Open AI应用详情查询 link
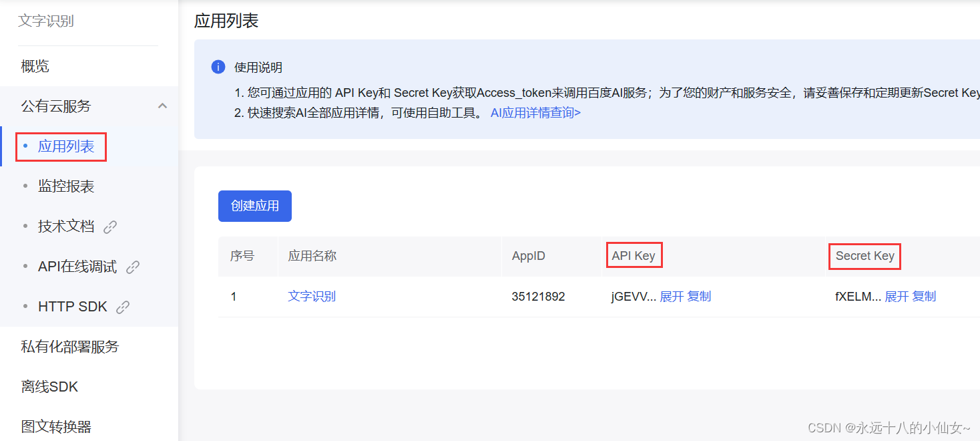The width and height of the screenshot is (980, 441). (535, 113)
